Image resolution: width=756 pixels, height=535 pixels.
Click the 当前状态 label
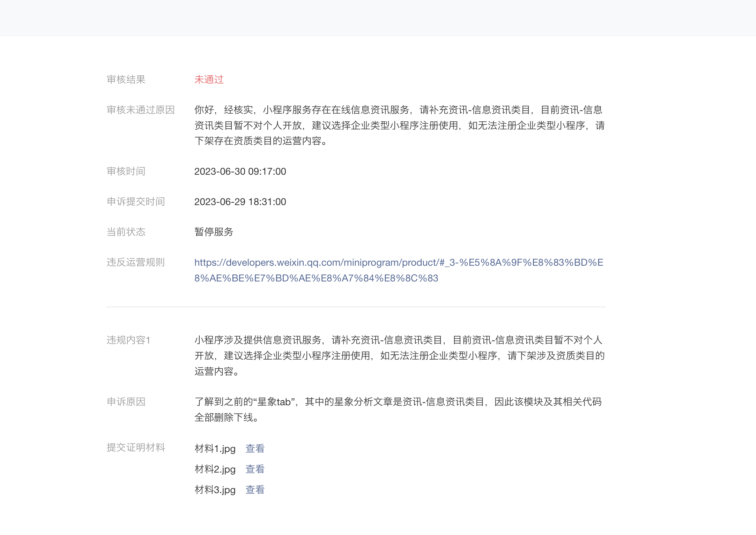(126, 232)
